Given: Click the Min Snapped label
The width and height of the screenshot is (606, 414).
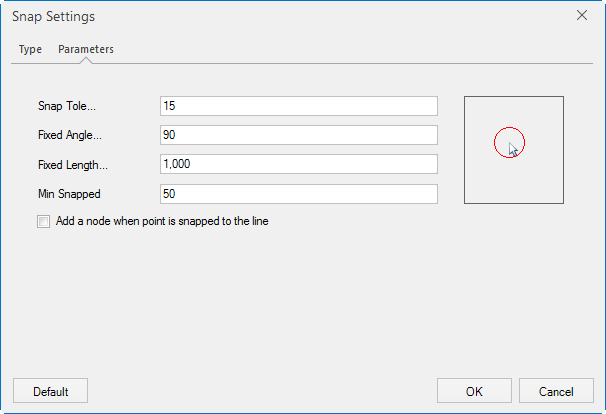Looking at the screenshot, I should pos(70,194).
